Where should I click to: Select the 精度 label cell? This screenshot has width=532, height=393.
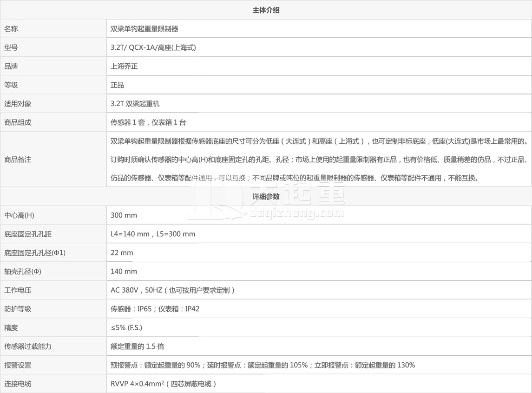point(53,327)
